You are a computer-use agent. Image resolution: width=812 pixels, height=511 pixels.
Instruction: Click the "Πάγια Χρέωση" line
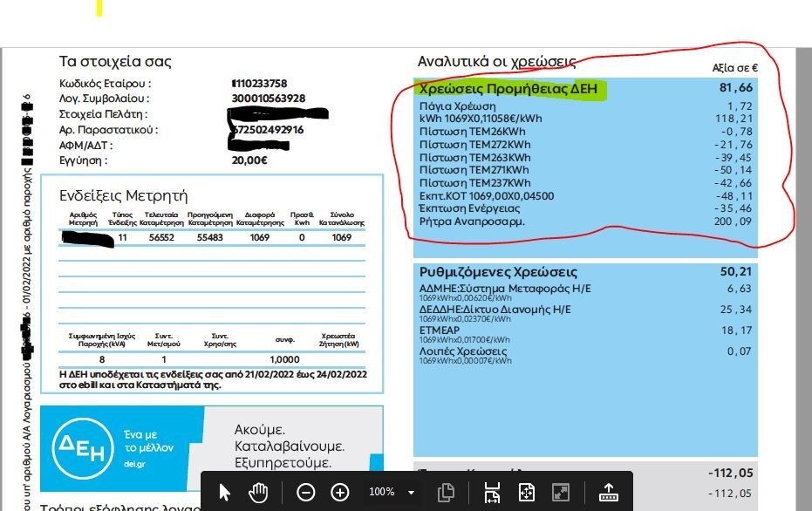click(x=457, y=106)
